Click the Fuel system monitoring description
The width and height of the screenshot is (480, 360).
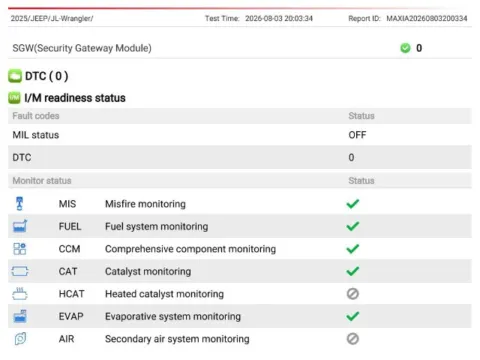pos(157,226)
